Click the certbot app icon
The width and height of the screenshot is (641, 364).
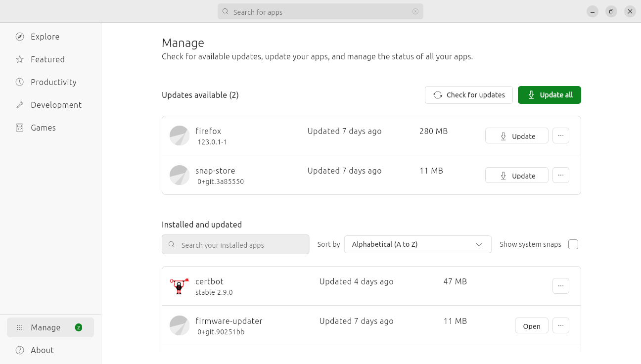[180, 286]
